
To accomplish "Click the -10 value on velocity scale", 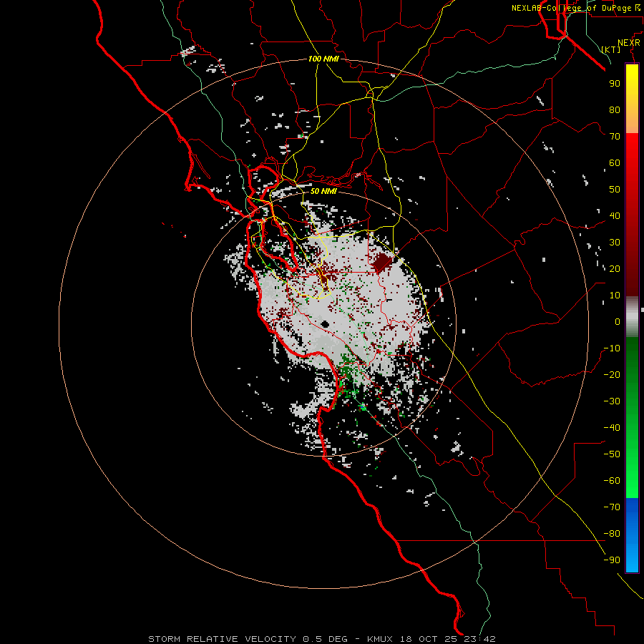I will 612,348.
